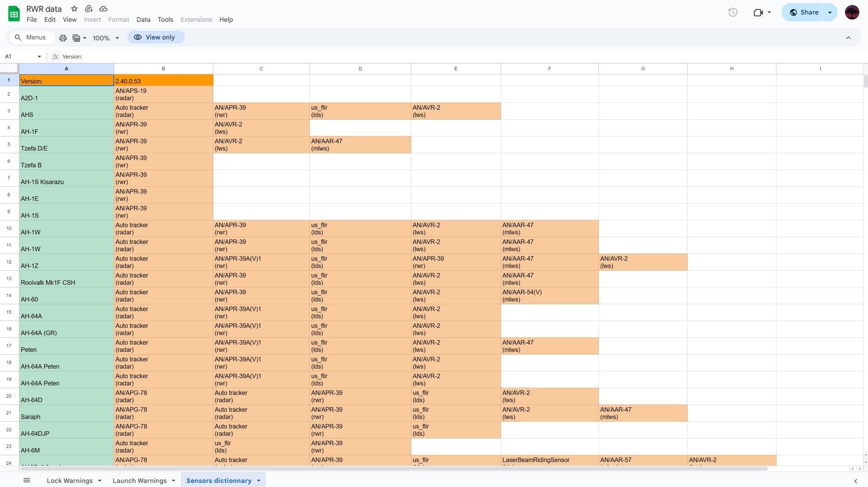The height and width of the screenshot is (487, 868).
Task: Select the orange Version cell A1
Action: (x=66, y=81)
